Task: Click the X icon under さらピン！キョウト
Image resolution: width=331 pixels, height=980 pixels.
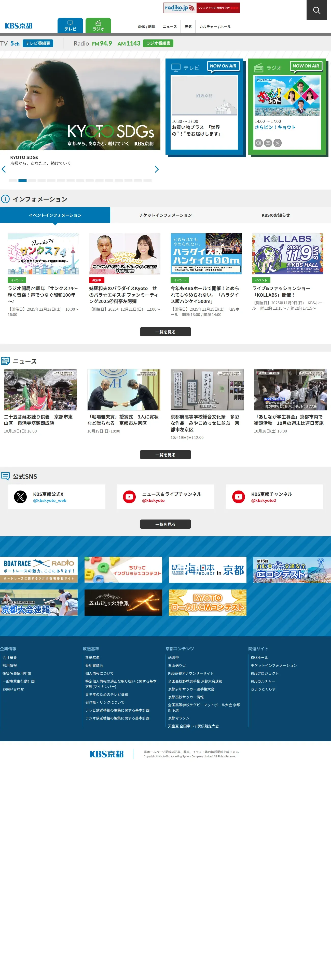Action: [278, 143]
